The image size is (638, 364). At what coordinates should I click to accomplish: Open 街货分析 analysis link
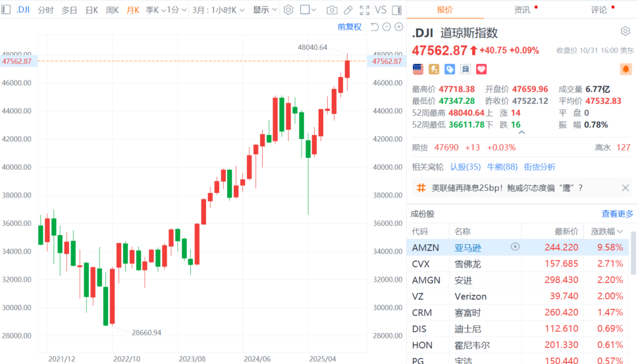pyautogui.click(x=539, y=167)
